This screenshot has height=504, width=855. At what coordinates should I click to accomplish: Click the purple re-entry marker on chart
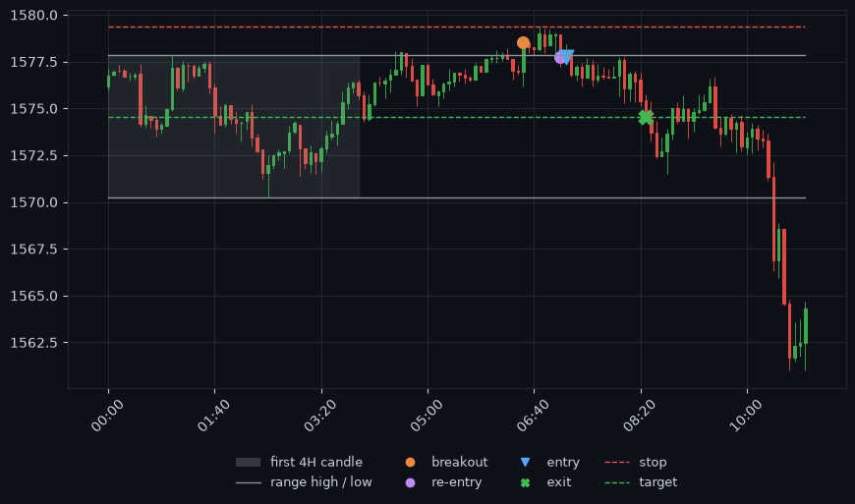(560, 57)
